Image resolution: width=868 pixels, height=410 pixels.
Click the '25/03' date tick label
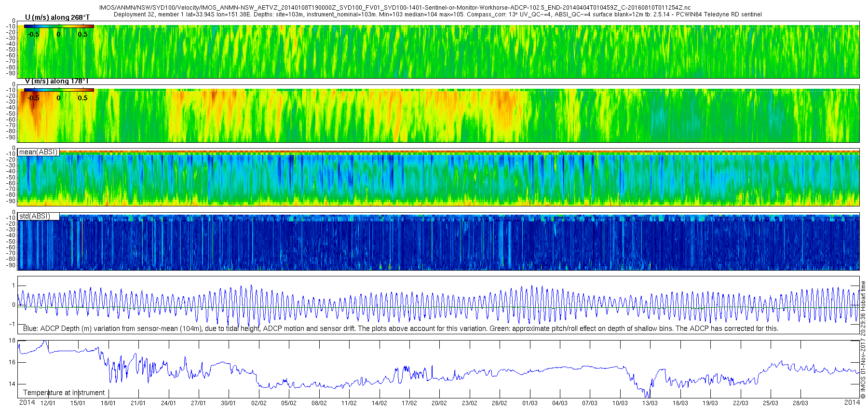click(x=771, y=403)
